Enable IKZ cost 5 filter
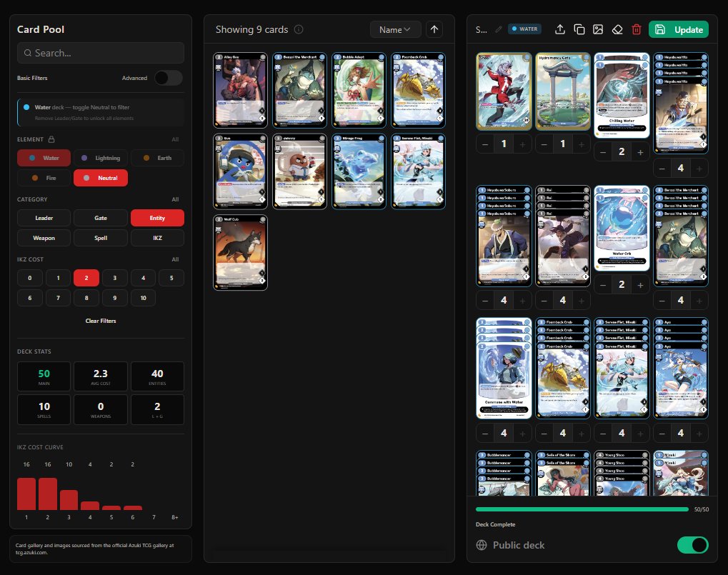The height and width of the screenshot is (575, 728). [171, 278]
